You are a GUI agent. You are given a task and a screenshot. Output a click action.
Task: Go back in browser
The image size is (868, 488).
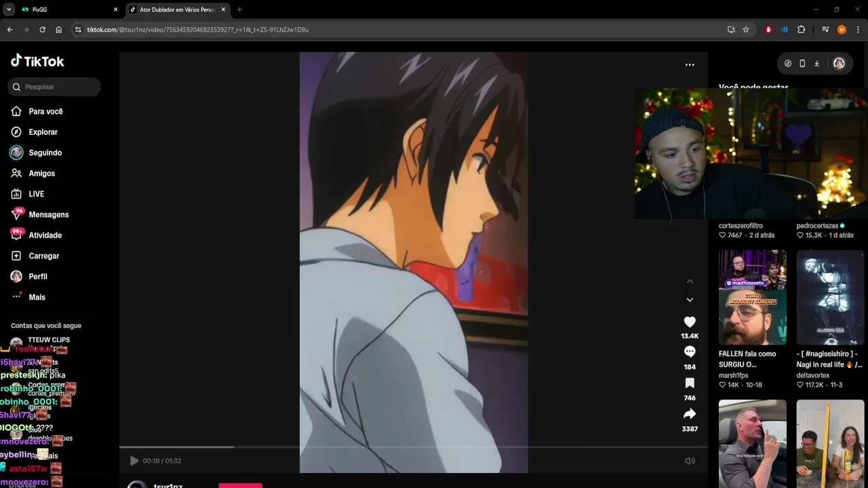[x=9, y=30]
